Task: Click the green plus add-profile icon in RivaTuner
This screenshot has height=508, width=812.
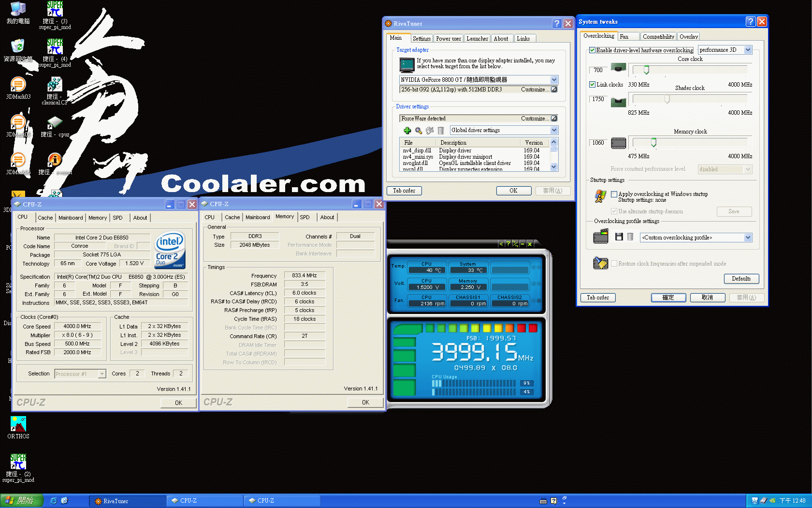Action: coord(407,131)
